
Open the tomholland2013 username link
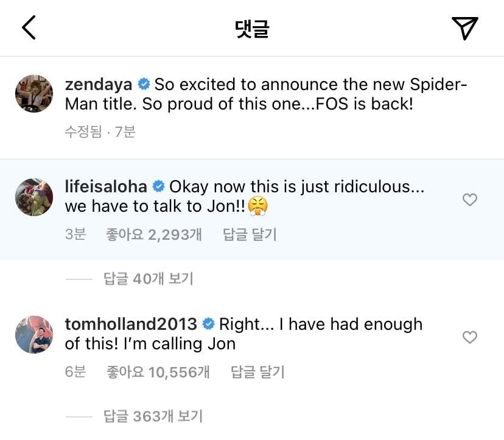pyautogui.click(x=131, y=324)
